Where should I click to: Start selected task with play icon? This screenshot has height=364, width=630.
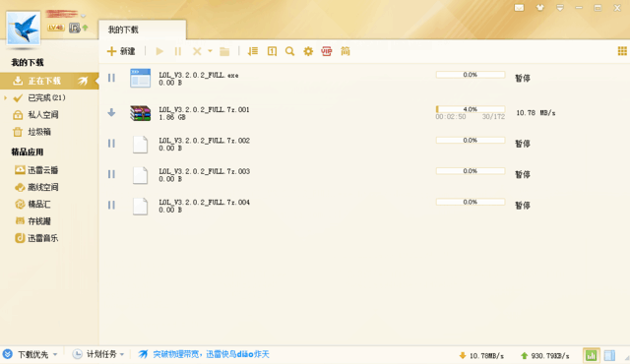(x=159, y=51)
